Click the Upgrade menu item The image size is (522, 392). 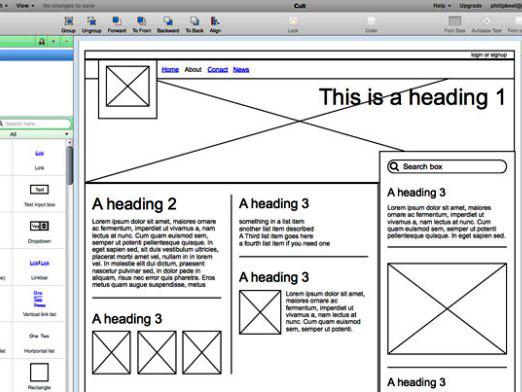470,6
